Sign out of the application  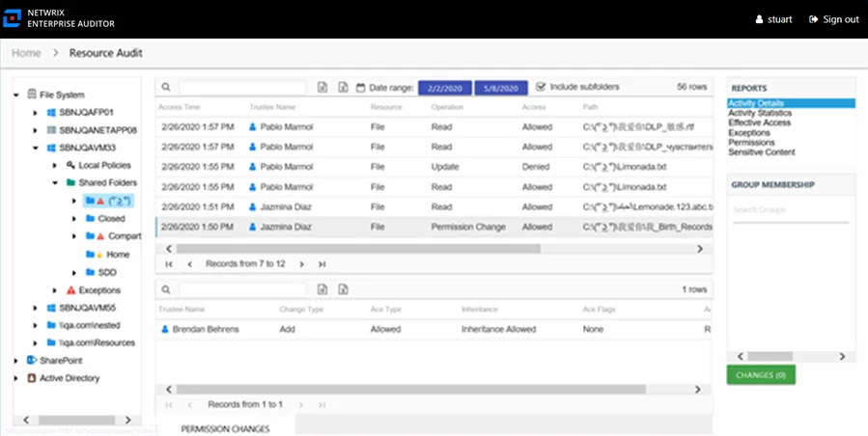point(833,19)
